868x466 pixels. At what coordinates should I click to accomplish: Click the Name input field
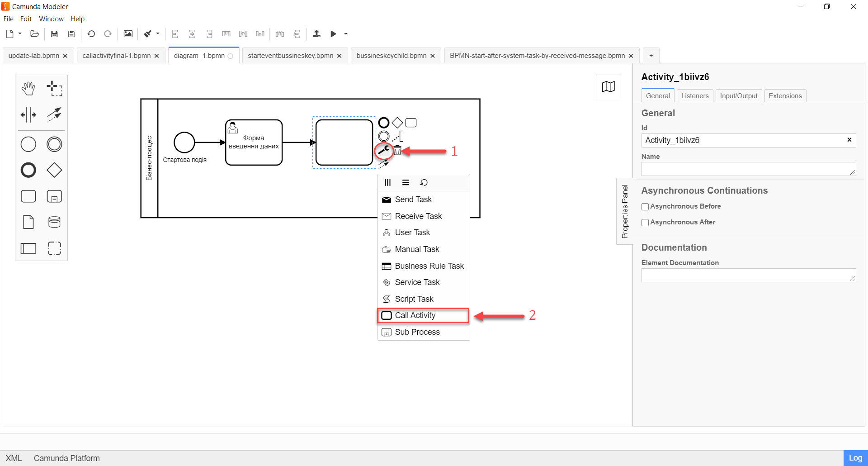[748, 169]
